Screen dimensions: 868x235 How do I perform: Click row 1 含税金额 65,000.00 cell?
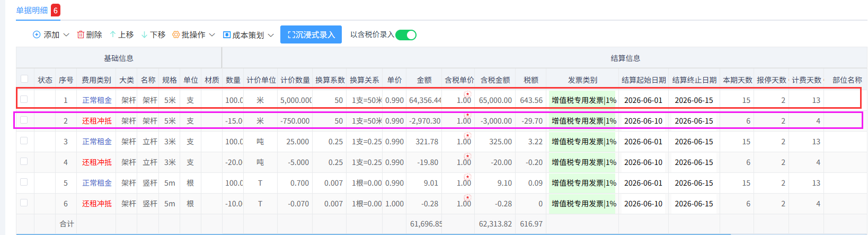(x=495, y=100)
